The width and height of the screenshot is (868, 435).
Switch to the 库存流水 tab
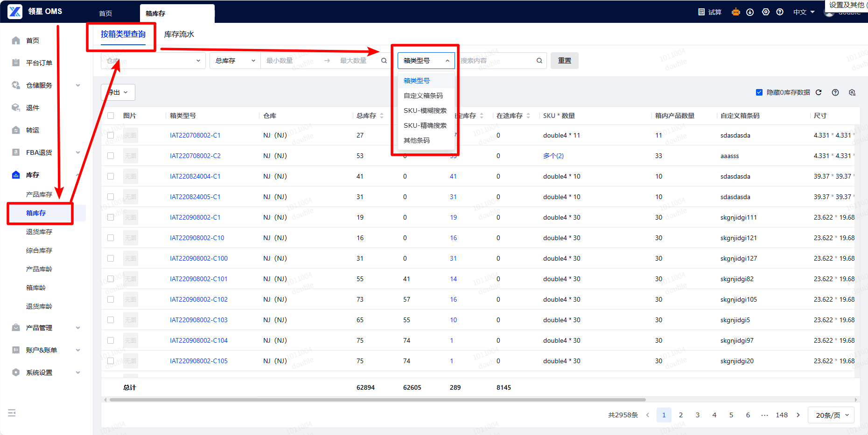(179, 34)
